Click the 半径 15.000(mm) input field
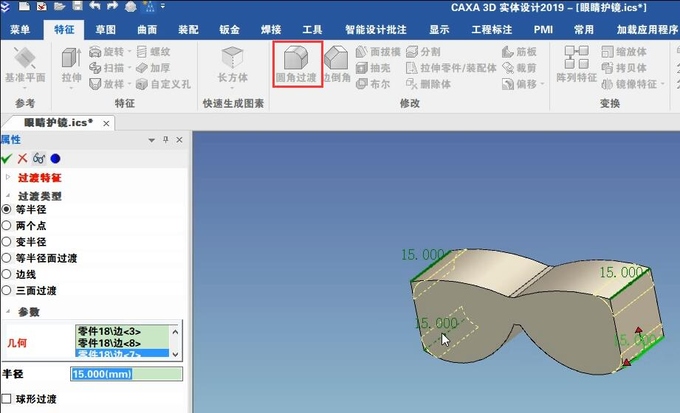 (127, 374)
